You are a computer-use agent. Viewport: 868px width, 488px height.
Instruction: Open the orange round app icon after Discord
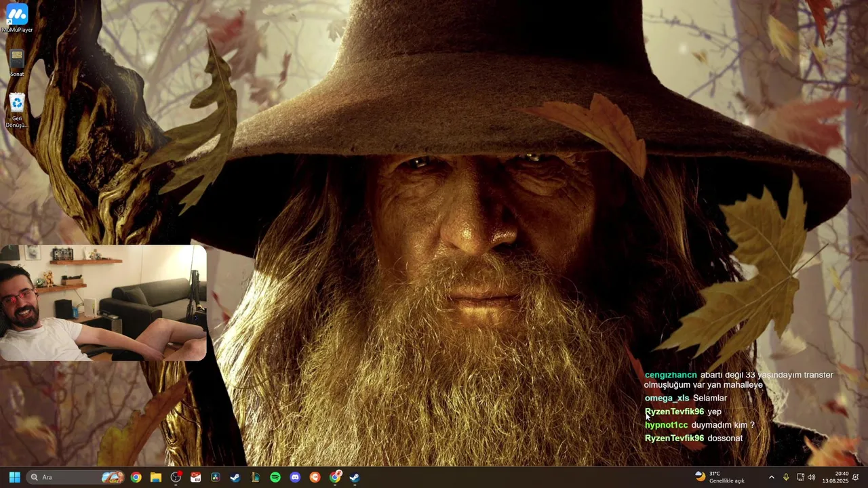click(315, 477)
